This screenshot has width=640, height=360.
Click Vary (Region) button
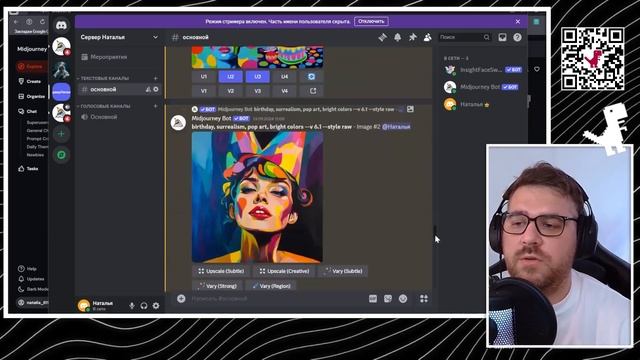[271, 286]
